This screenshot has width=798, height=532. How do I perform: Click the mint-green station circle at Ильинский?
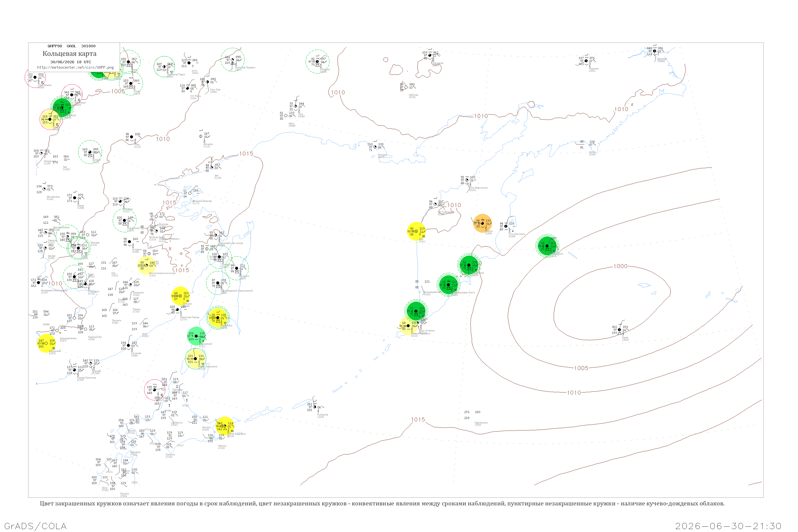pos(196,336)
